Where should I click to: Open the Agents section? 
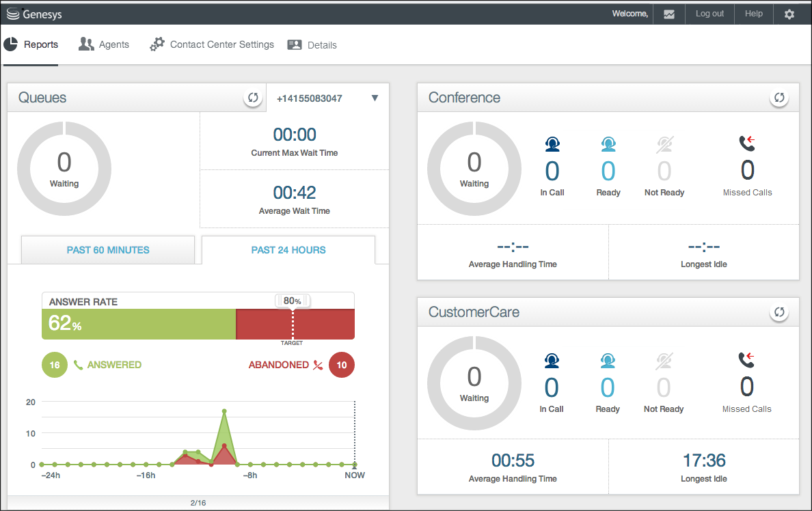[x=104, y=44]
